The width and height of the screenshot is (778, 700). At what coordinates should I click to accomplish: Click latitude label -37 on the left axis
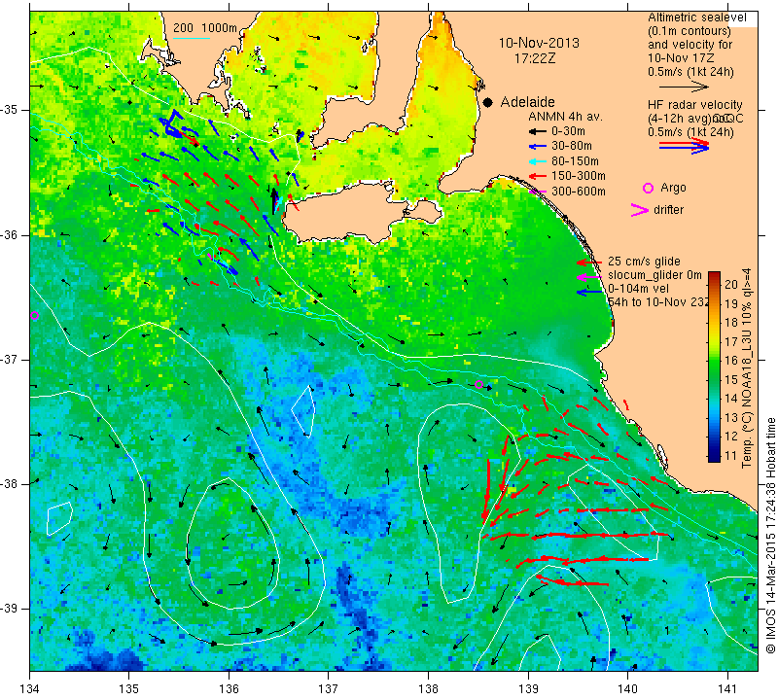(10, 359)
